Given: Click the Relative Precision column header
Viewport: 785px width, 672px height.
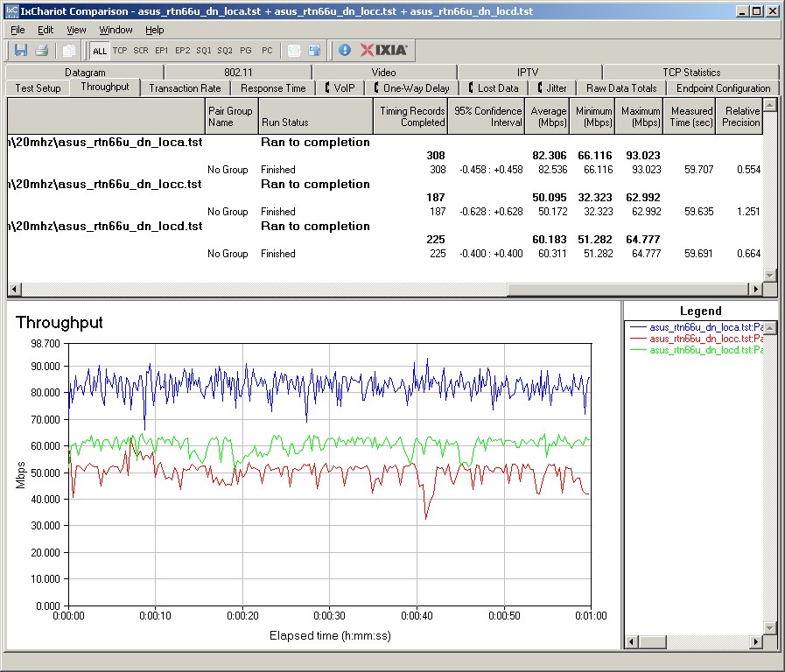Looking at the screenshot, I should pyautogui.click(x=739, y=116).
